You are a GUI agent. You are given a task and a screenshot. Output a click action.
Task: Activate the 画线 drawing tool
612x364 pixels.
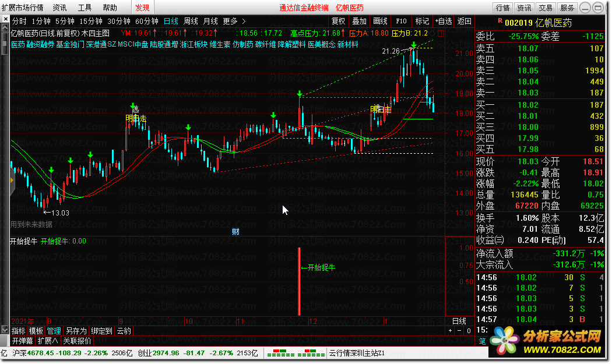380,21
